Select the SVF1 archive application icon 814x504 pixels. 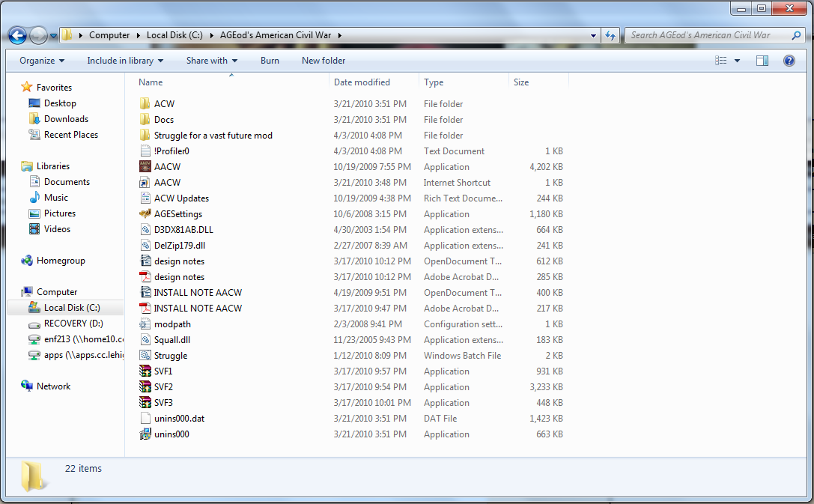pyautogui.click(x=145, y=371)
